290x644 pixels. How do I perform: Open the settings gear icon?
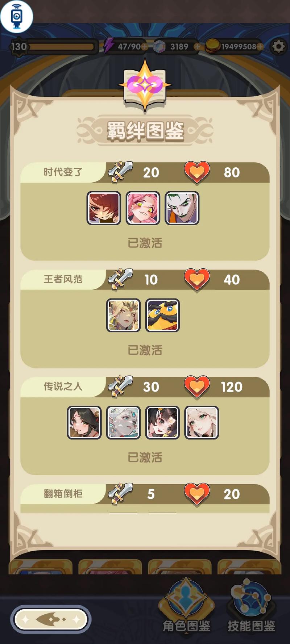(278, 47)
